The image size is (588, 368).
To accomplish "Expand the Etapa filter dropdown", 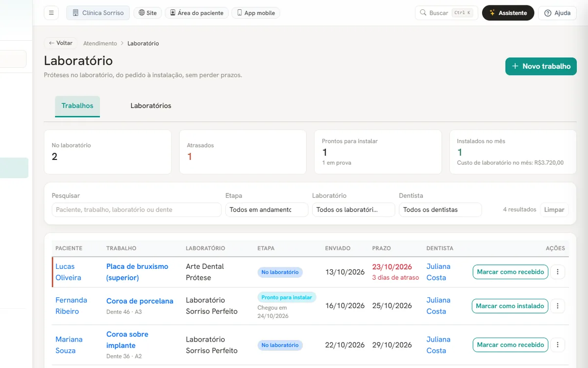I will 266,210.
